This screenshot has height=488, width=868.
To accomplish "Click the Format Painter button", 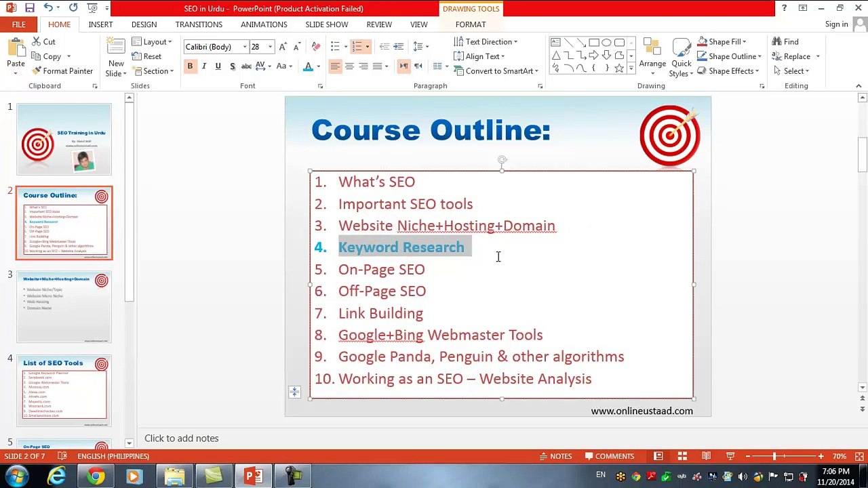I will [x=62, y=71].
